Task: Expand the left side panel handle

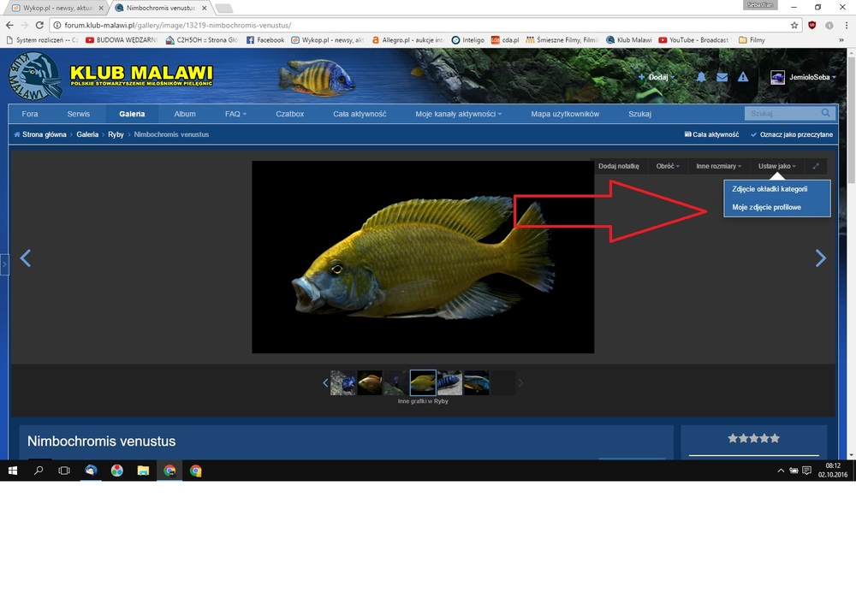Action: click(4, 264)
